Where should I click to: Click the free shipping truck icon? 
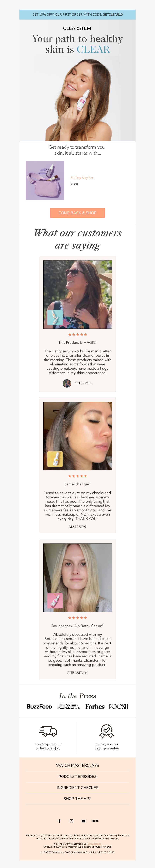pyautogui.click(x=48, y=731)
